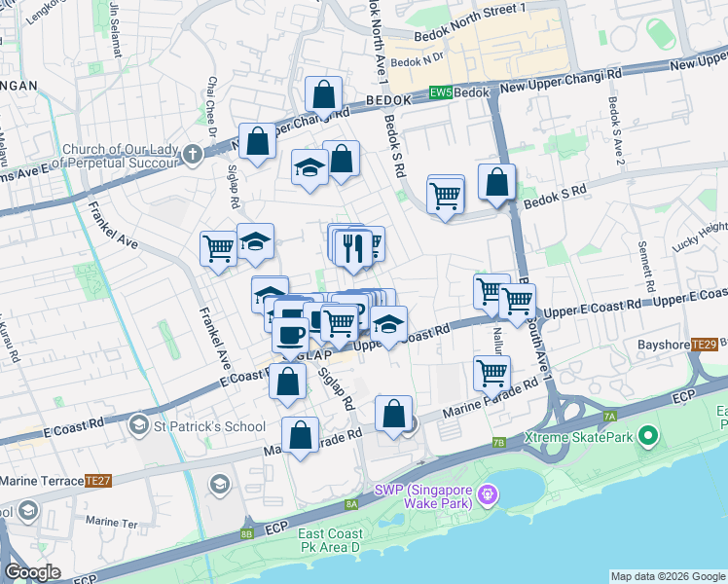This screenshot has height=584, width=728.
Task: Click the Church of Our Lady of Perpetual Succour pin
Action: click(192, 155)
